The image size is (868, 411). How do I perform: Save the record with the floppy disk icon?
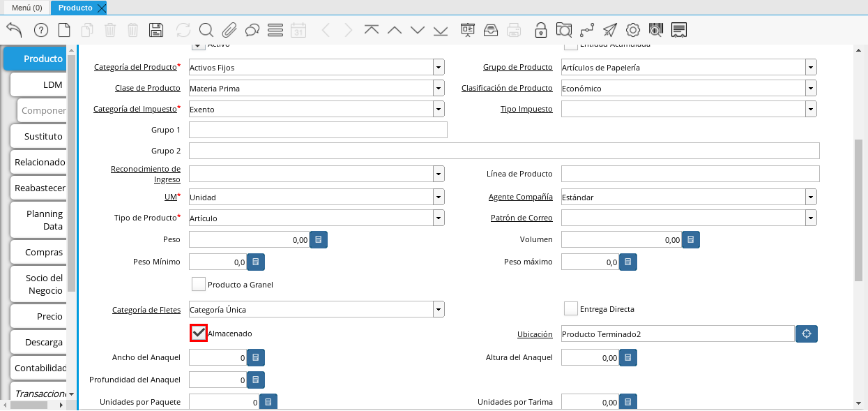pos(156,30)
